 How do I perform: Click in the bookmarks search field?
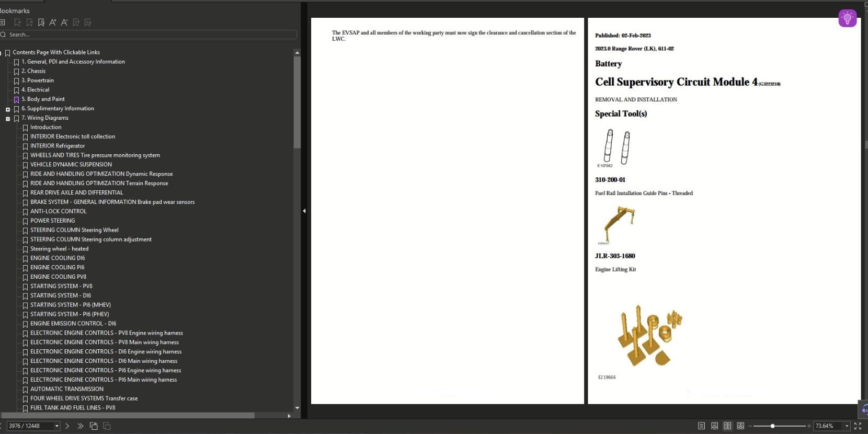click(x=149, y=35)
